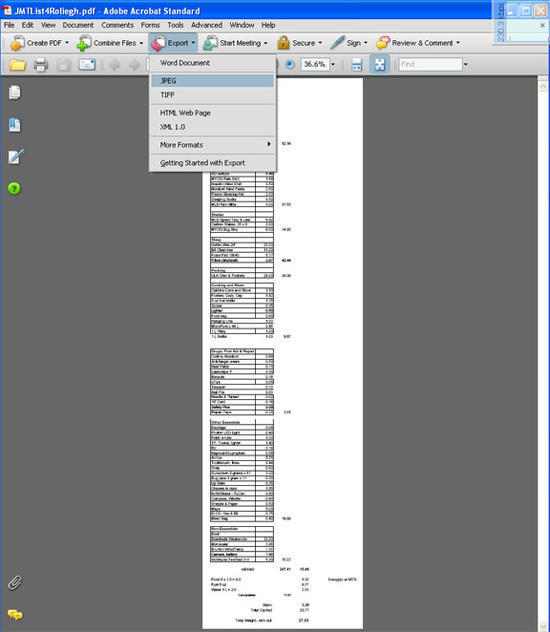Click the scrolling pages view icon
The width and height of the screenshot is (550, 632).
tap(357, 64)
